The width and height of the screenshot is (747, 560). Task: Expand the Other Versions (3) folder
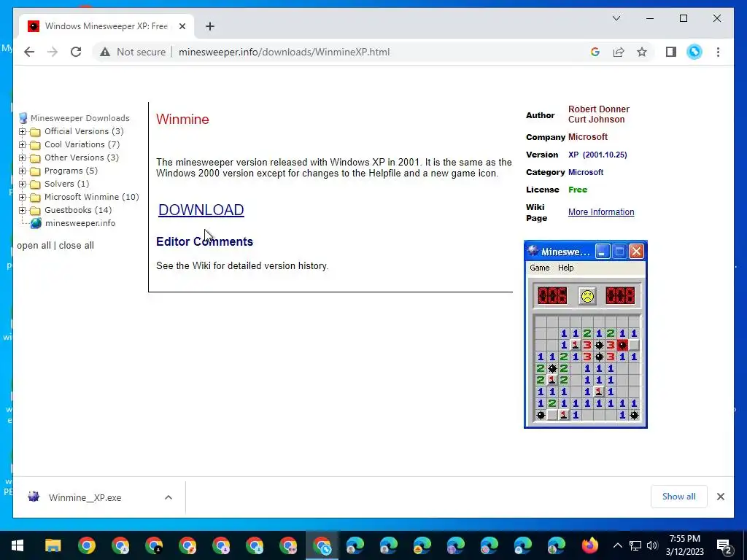coord(22,157)
